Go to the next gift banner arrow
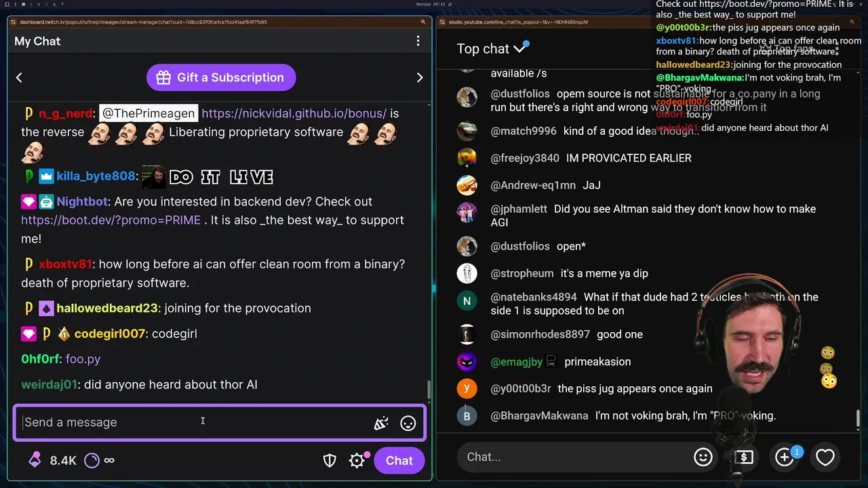The height and width of the screenshot is (488, 868). 420,77
